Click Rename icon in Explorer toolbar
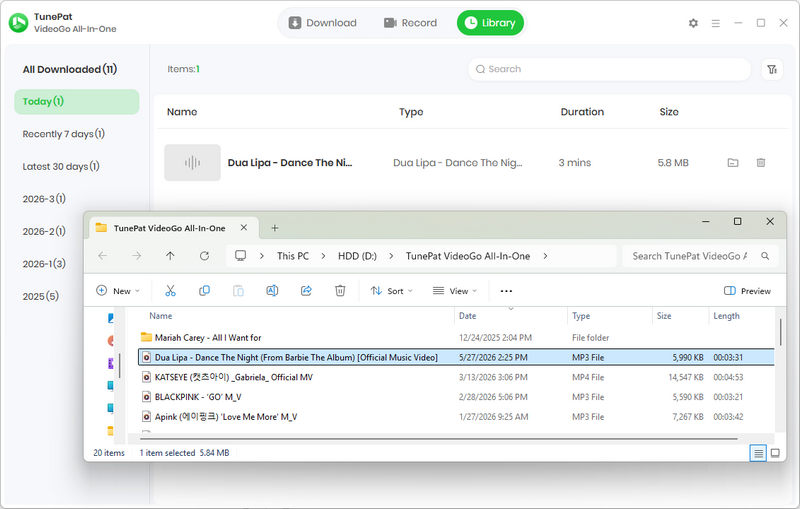800x509 pixels. (272, 291)
